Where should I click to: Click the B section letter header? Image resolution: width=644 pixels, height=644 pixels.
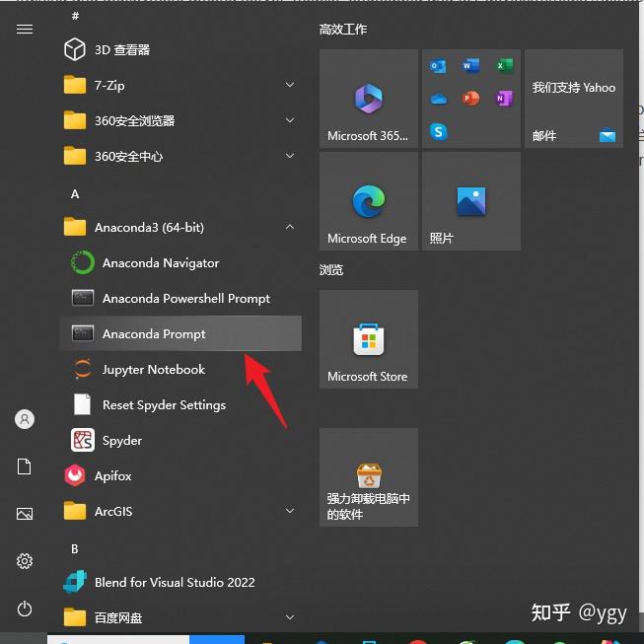pos(74,549)
